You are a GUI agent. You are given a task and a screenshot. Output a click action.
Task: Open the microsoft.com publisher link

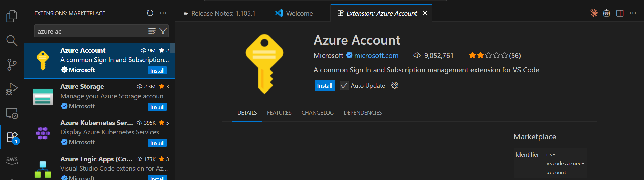click(376, 55)
